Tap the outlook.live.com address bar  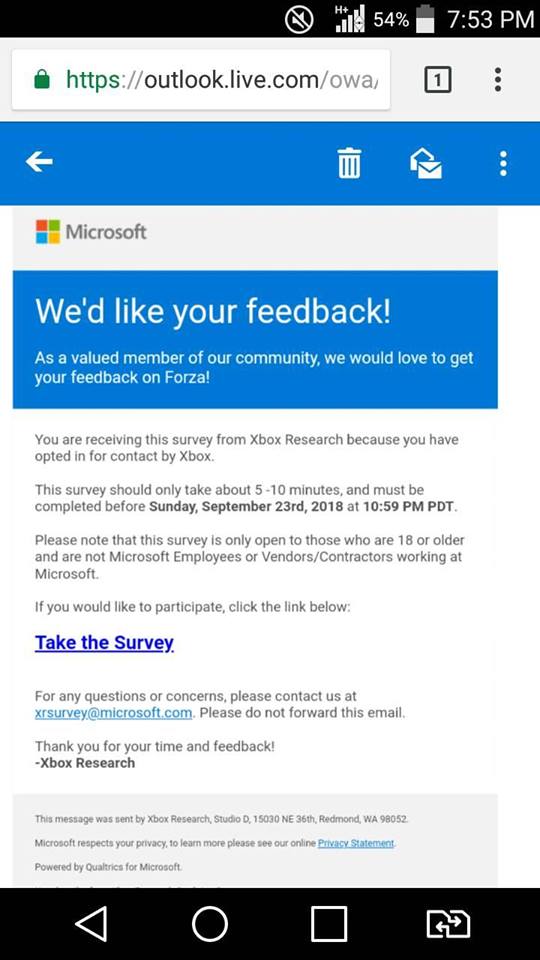(201, 80)
